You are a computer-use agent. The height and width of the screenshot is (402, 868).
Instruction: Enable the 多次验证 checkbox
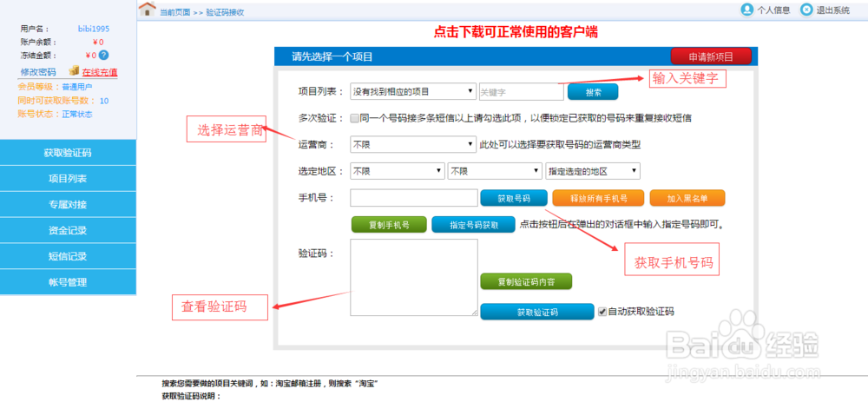(x=355, y=118)
